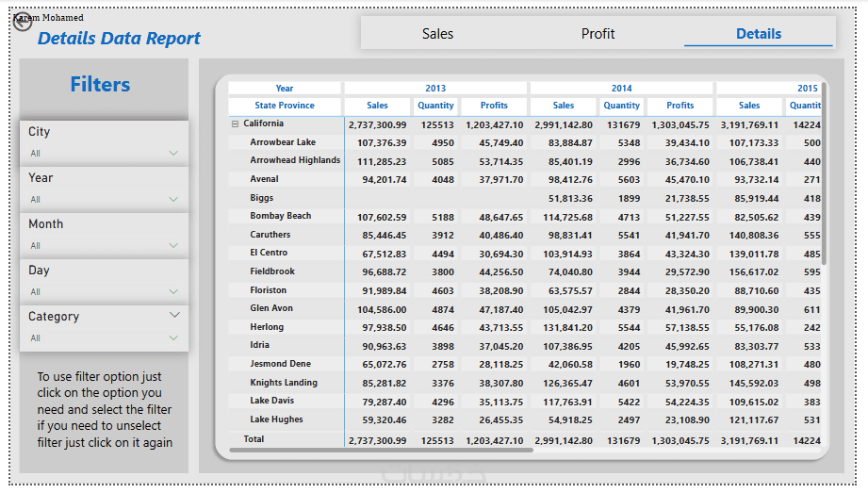Click the Quantity header under 2014
868x493 pixels.
pos(622,106)
